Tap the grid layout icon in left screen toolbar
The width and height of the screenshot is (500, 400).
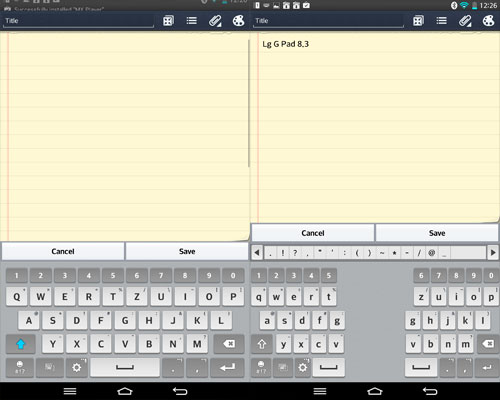coord(168,21)
